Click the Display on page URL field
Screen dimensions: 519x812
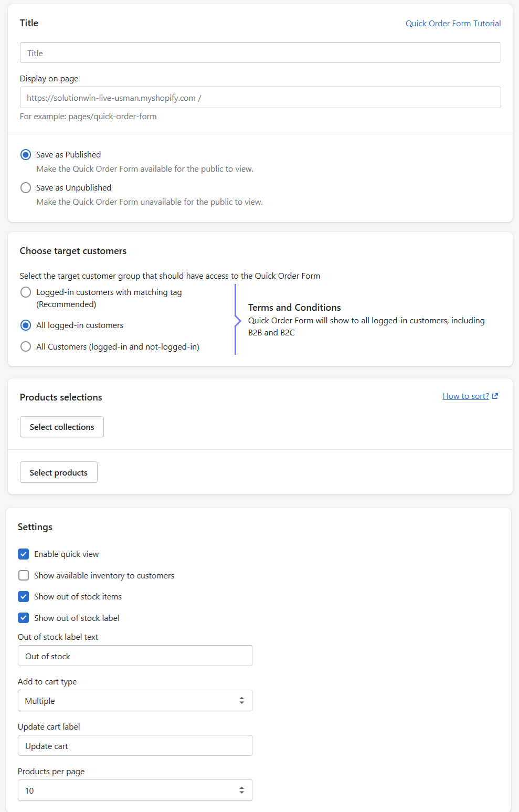point(260,98)
